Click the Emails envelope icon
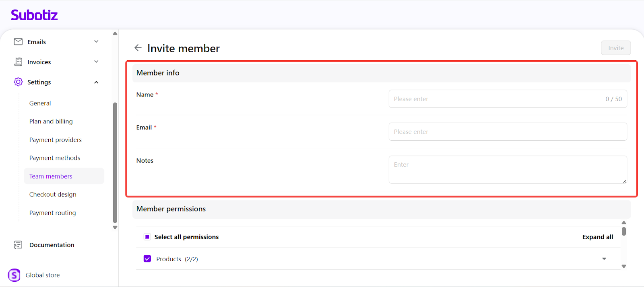The width and height of the screenshot is (644, 287). point(18,42)
